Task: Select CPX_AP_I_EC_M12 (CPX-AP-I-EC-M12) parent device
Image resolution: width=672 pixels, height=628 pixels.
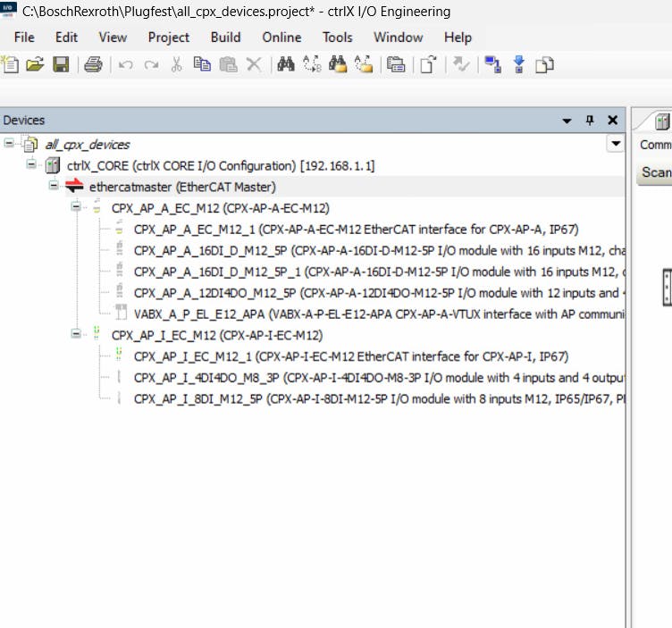Action: tap(217, 335)
